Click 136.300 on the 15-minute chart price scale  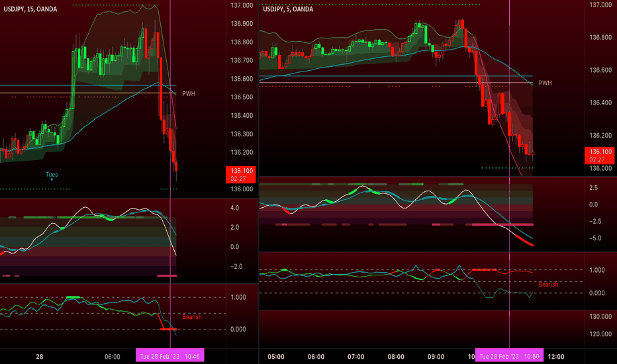[x=242, y=134]
